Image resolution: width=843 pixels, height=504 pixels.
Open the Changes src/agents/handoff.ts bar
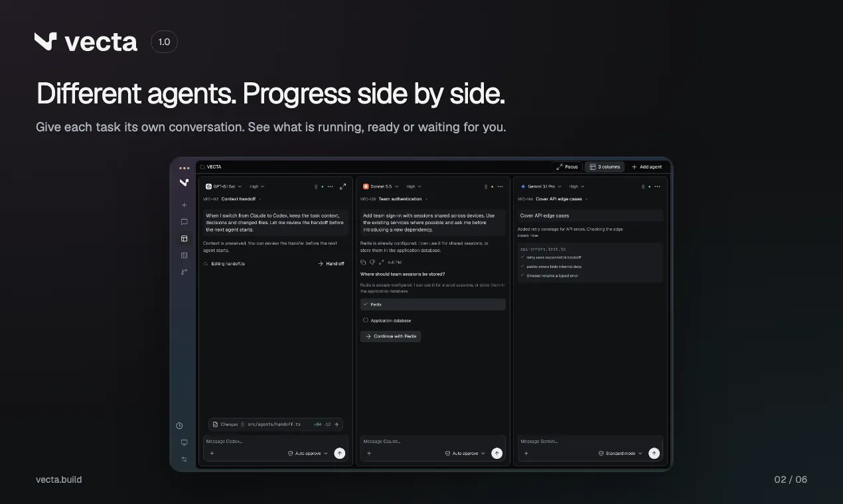click(x=275, y=424)
